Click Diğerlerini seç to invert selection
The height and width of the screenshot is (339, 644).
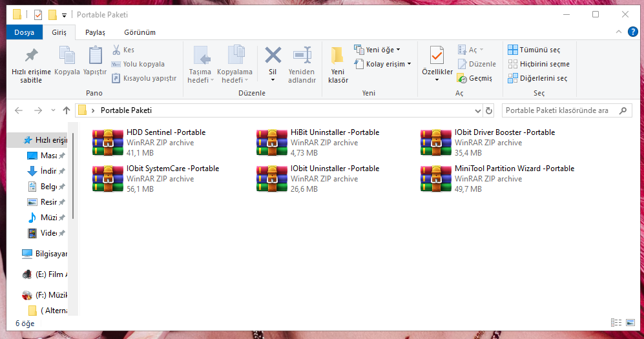click(x=537, y=78)
